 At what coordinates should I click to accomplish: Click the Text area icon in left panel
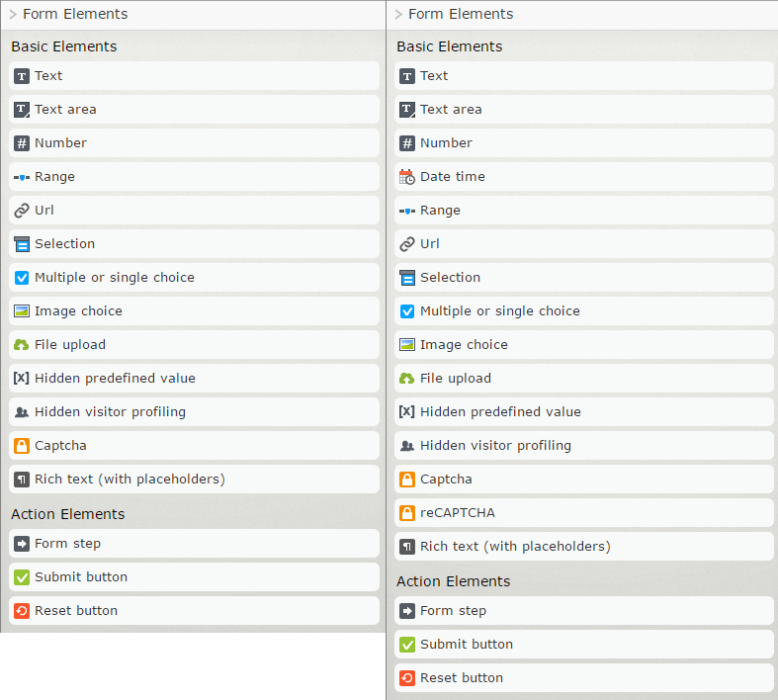[22, 110]
